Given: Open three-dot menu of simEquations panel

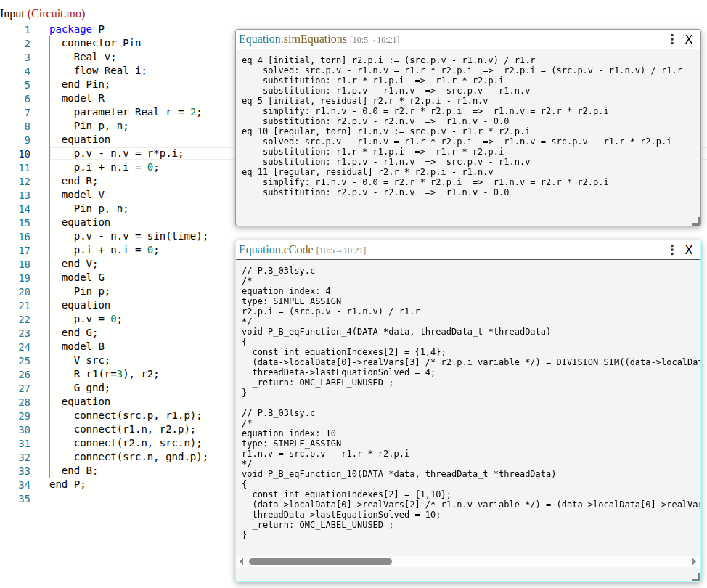Looking at the screenshot, I should pos(672,39).
